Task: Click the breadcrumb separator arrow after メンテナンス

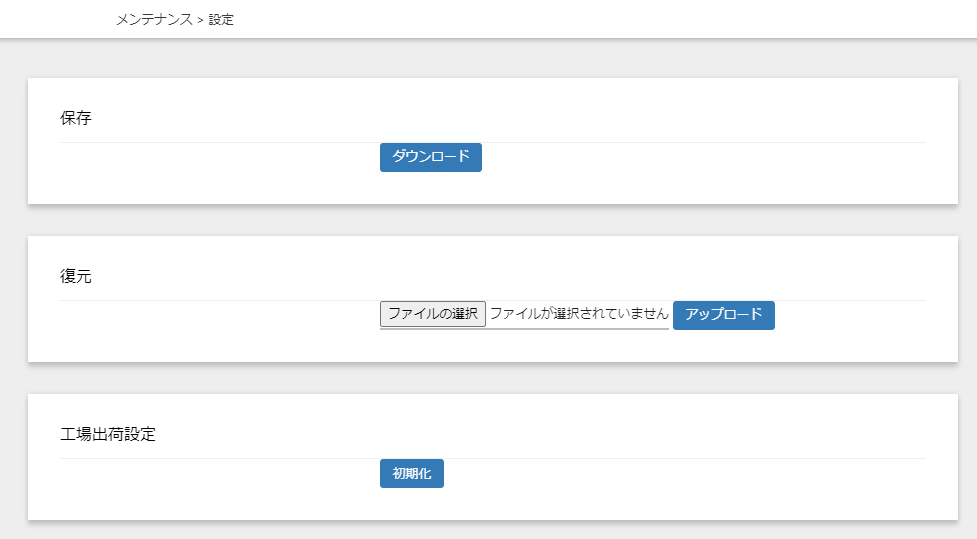Action: [x=200, y=20]
